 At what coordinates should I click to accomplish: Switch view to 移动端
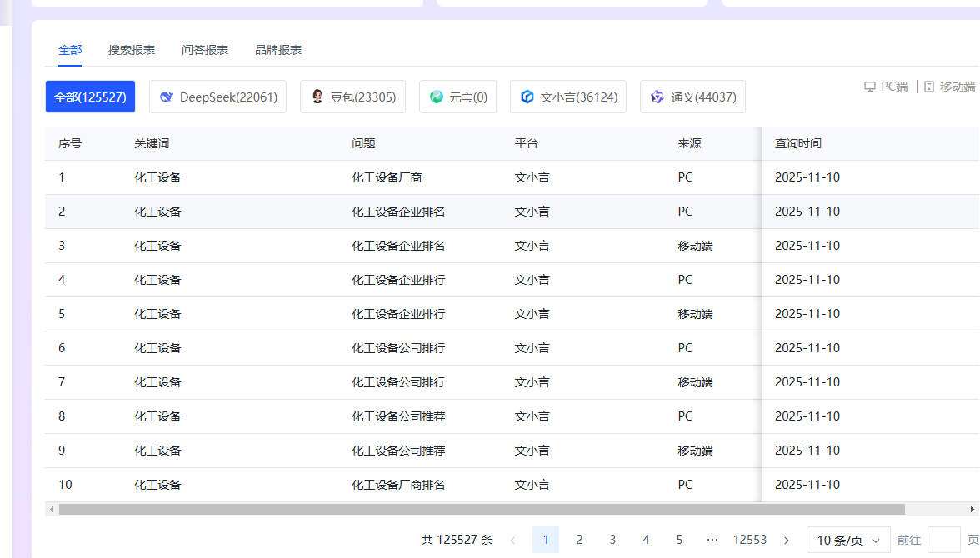coord(949,86)
